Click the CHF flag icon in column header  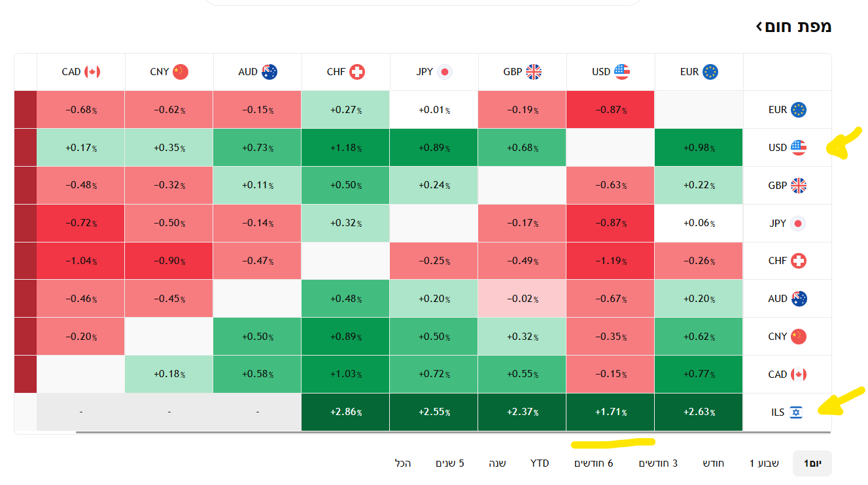point(356,72)
